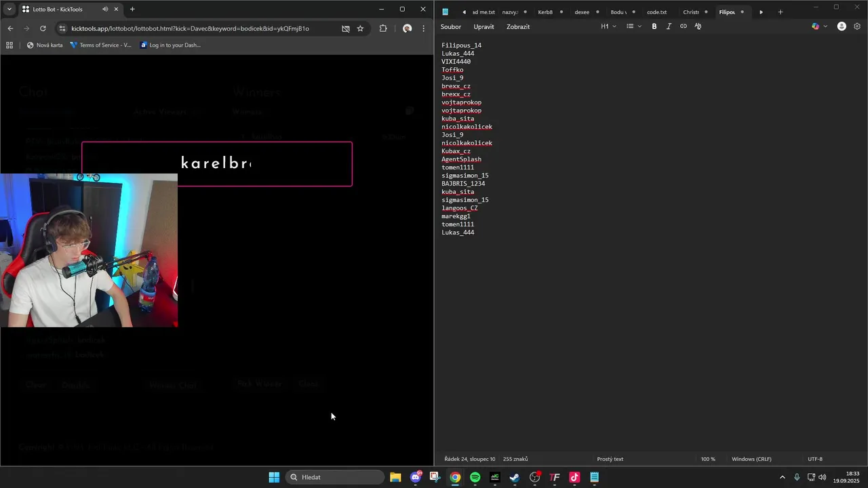Open the Soubor menu in Notepad

(451, 26)
